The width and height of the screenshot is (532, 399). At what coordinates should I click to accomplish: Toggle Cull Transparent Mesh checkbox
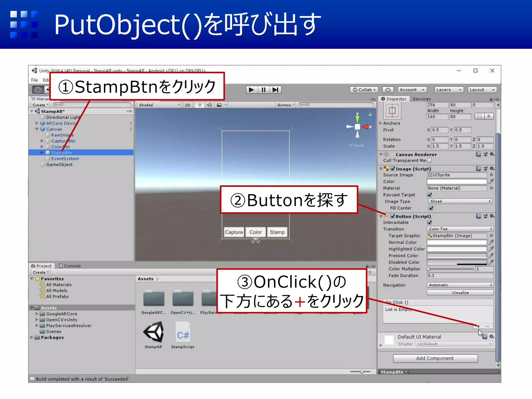click(429, 161)
